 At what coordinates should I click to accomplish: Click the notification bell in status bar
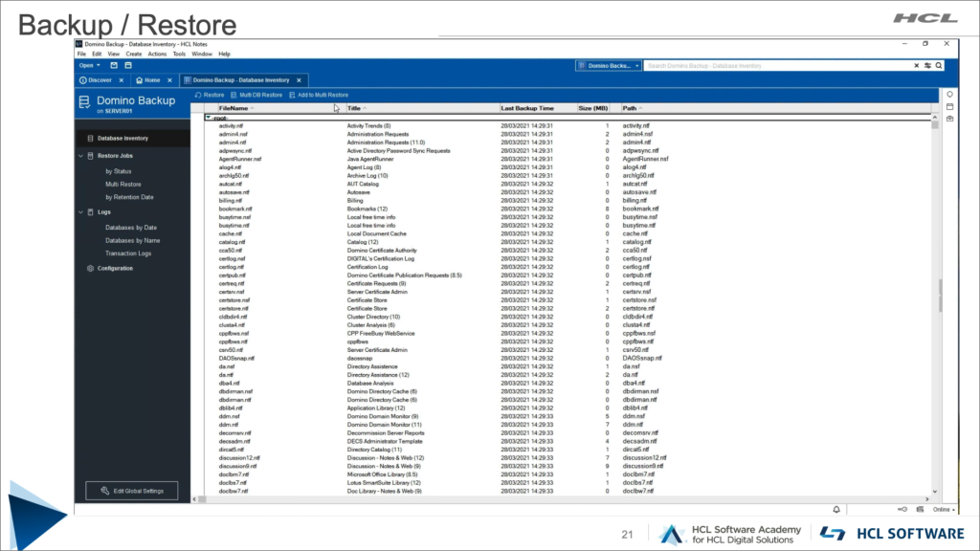835,510
